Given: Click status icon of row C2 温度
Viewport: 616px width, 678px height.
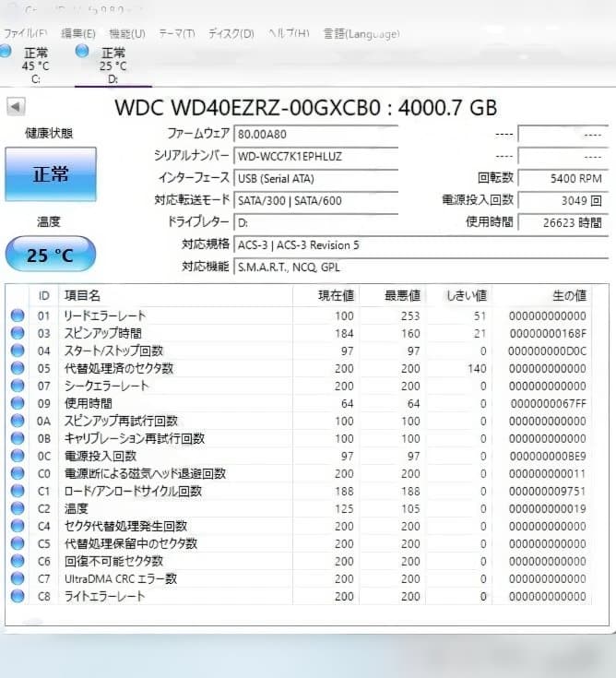Looking at the screenshot, I should click(18, 508).
